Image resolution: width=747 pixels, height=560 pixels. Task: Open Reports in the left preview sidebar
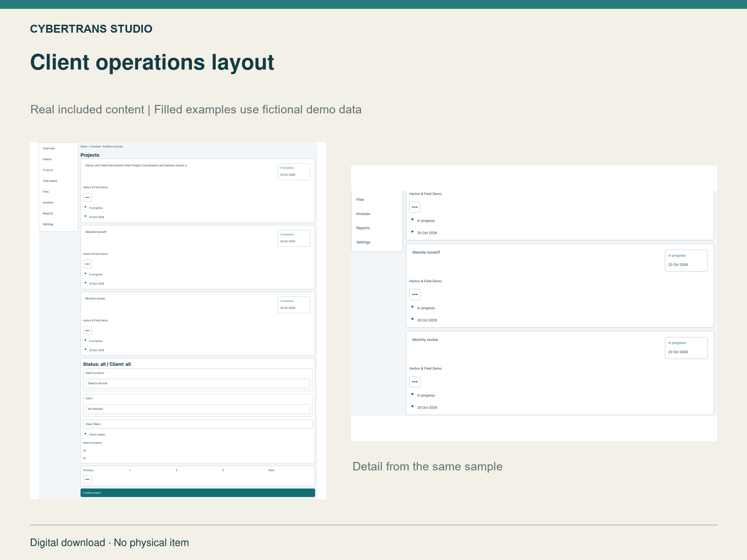click(x=48, y=213)
